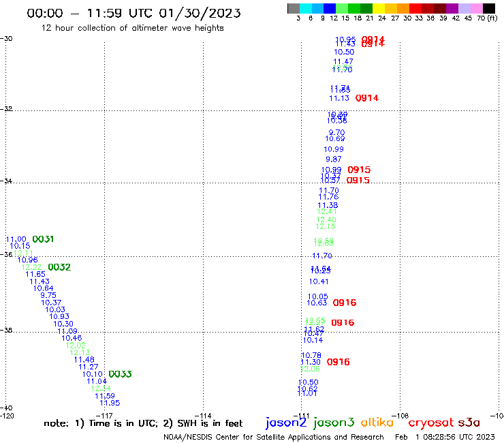Click the wave height value 11.38
This screenshot has width=504, height=443.
[x=328, y=205]
